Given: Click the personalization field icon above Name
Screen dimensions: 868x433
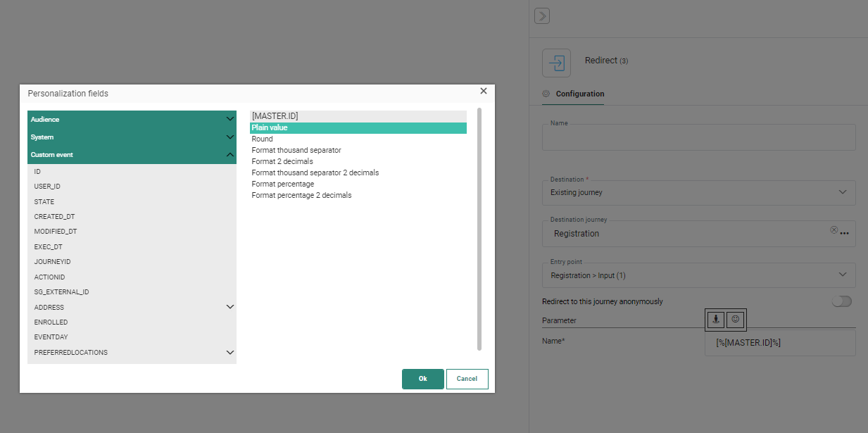Looking at the screenshot, I should coord(715,320).
